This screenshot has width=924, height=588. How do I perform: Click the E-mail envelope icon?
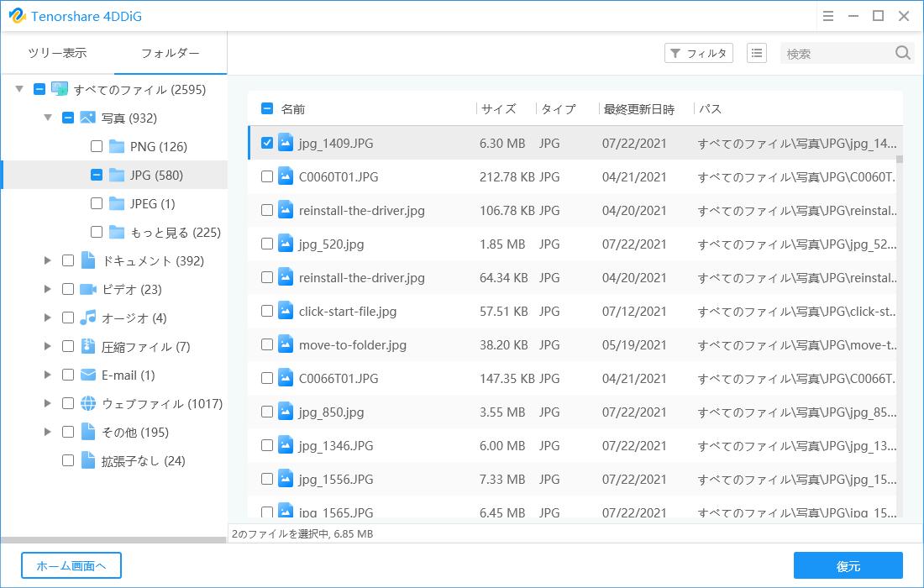pyautogui.click(x=88, y=375)
